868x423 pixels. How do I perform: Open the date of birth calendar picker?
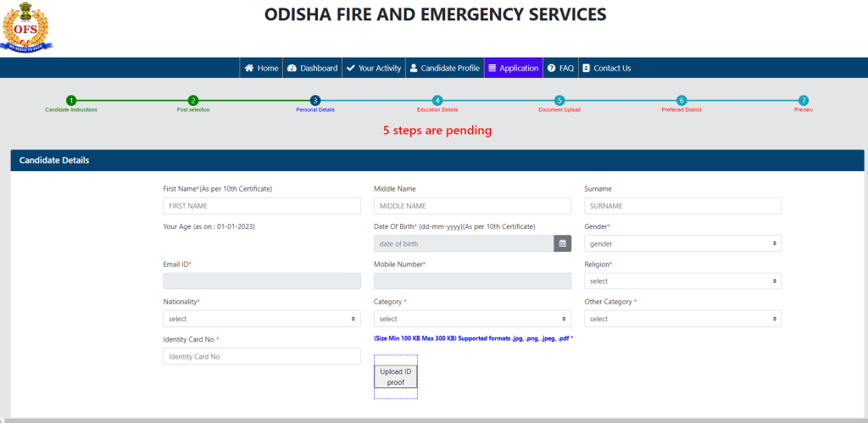563,243
